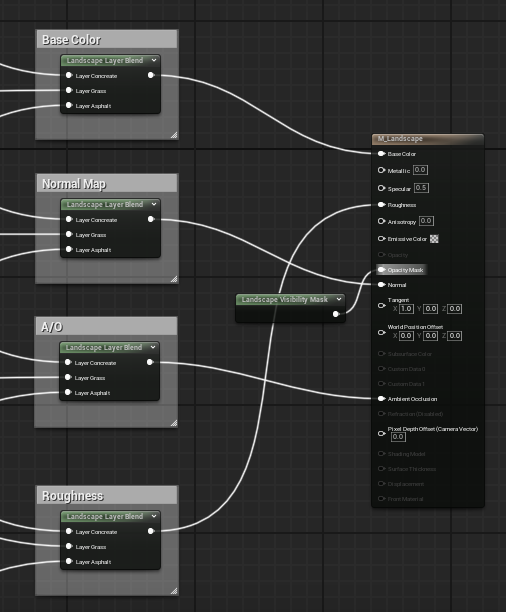Click resize grip of Normal Map comment box
The width and height of the screenshot is (506, 612).
(x=174, y=279)
